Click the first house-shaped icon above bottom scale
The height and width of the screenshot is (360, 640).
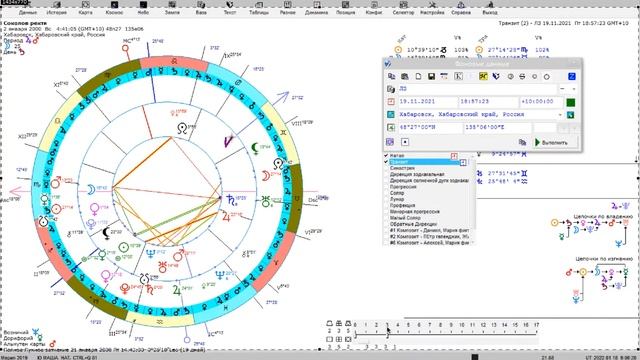[329, 324]
